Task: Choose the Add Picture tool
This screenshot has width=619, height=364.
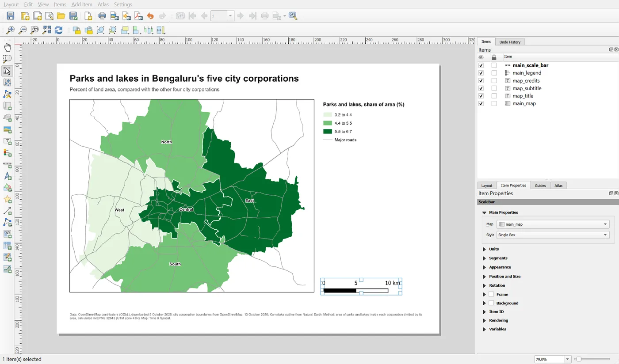Action: click(x=8, y=129)
